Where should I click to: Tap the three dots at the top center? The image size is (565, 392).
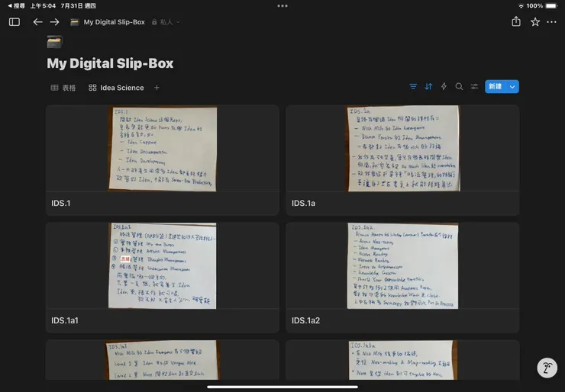pyautogui.click(x=282, y=6)
